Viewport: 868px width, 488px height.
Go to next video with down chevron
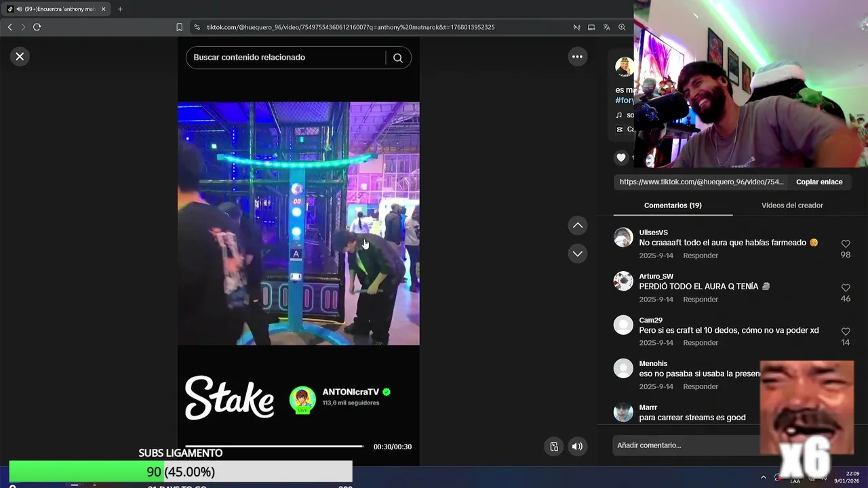tap(577, 253)
